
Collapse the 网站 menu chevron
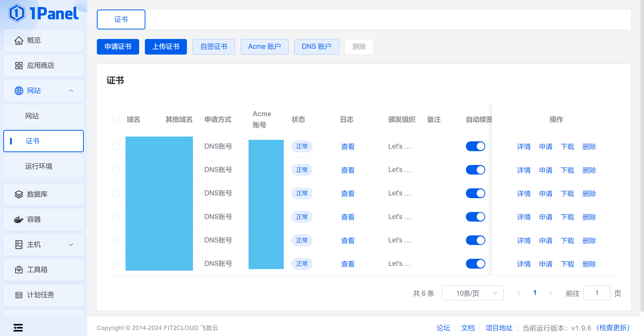point(71,91)
